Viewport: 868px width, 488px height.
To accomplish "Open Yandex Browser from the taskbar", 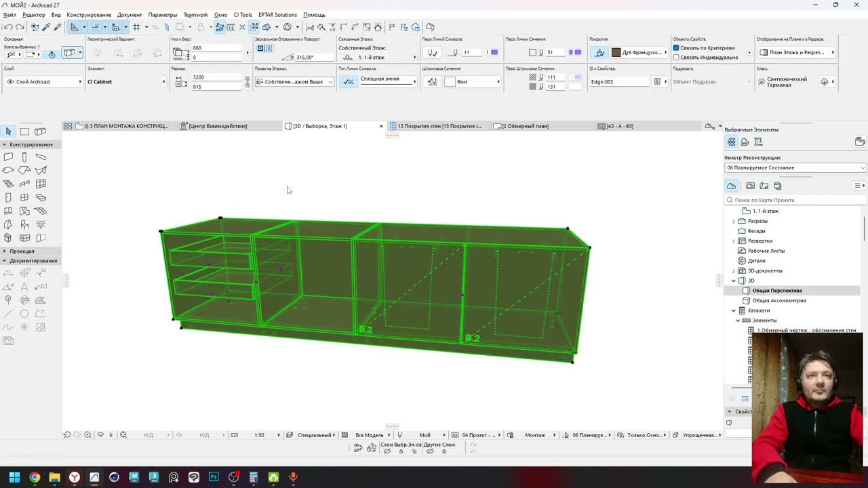I will tap(75, 477).
